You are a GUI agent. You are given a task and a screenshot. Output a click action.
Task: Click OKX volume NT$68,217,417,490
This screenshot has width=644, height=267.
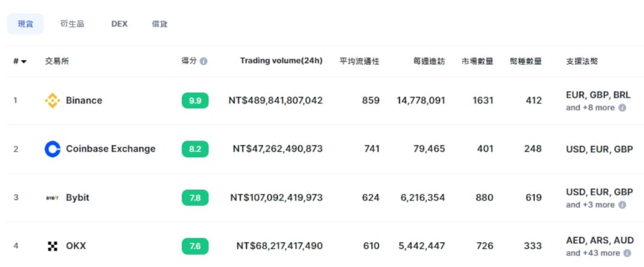280,246
